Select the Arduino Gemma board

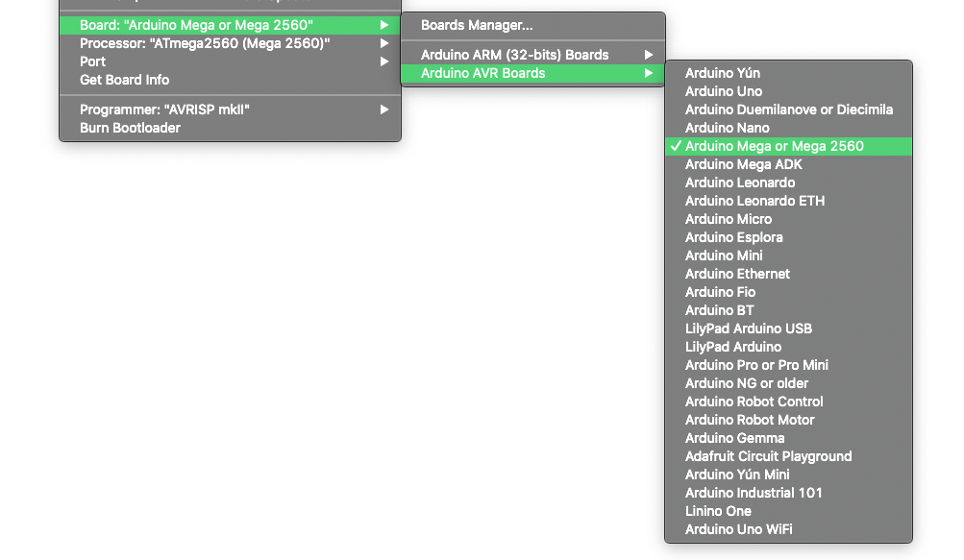tap(788, 438)
